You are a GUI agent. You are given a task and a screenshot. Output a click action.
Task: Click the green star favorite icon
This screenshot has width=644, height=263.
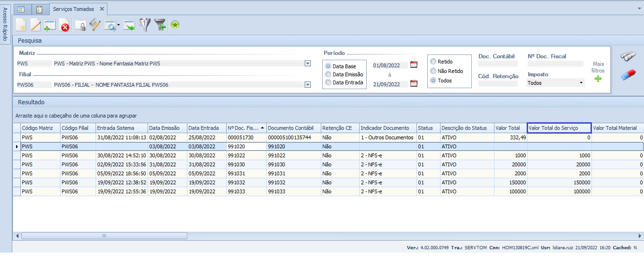175,25
